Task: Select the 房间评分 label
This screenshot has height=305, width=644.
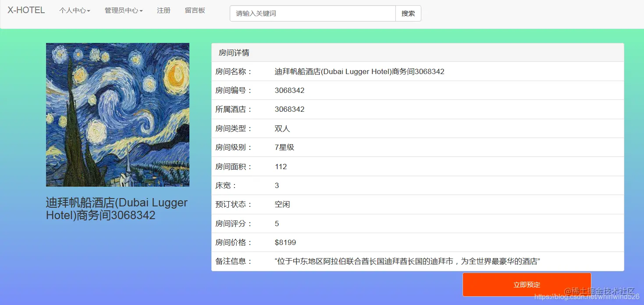Action: pos(234,224)
